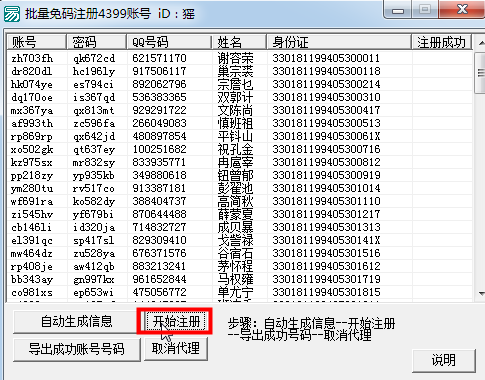The width and height of the screenshot is (485, 380).
Task: Click the 姓名 column header
Action: pyautogui.click(x=239, y=42)
